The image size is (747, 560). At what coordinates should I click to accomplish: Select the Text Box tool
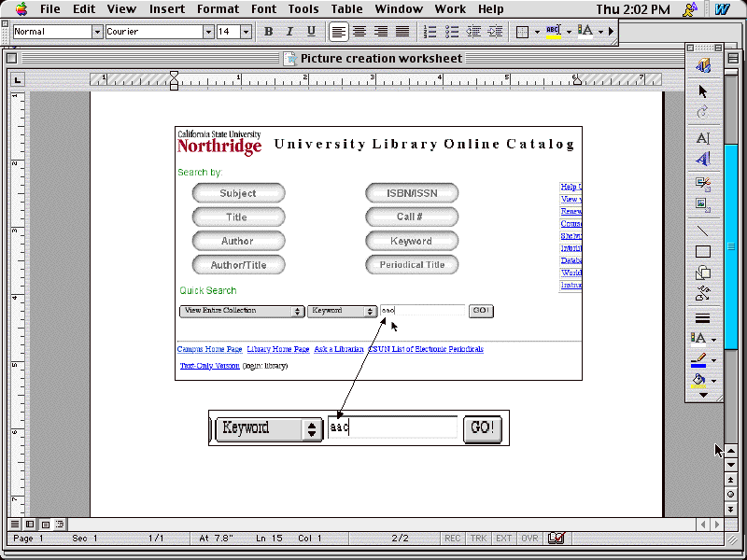coord(703,138)
